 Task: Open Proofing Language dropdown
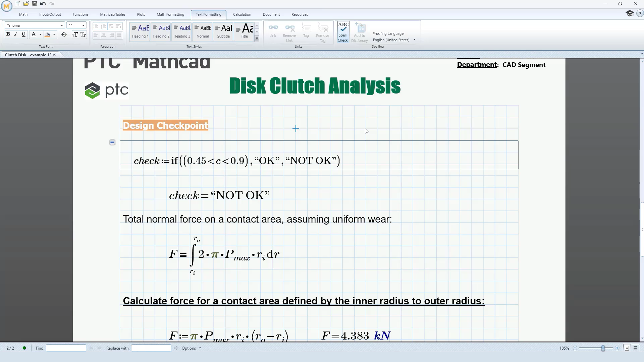click(414, 40)
